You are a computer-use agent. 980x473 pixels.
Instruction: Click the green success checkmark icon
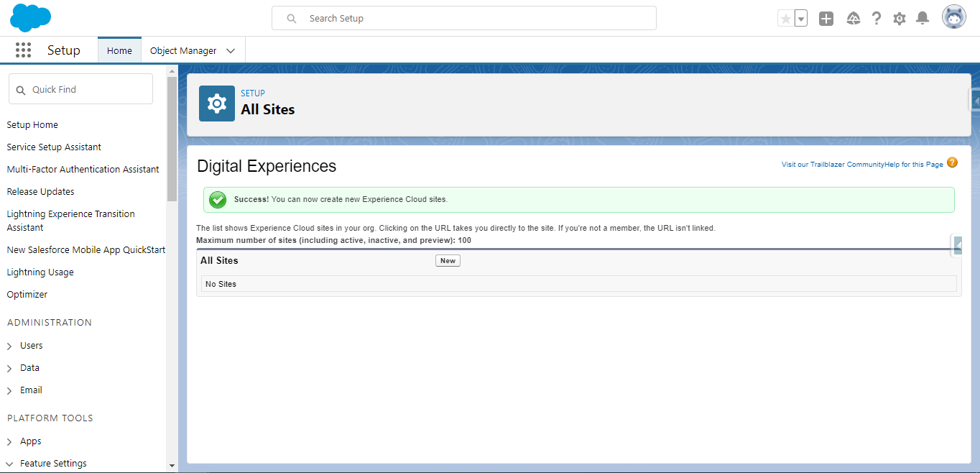tap(218, 200)
